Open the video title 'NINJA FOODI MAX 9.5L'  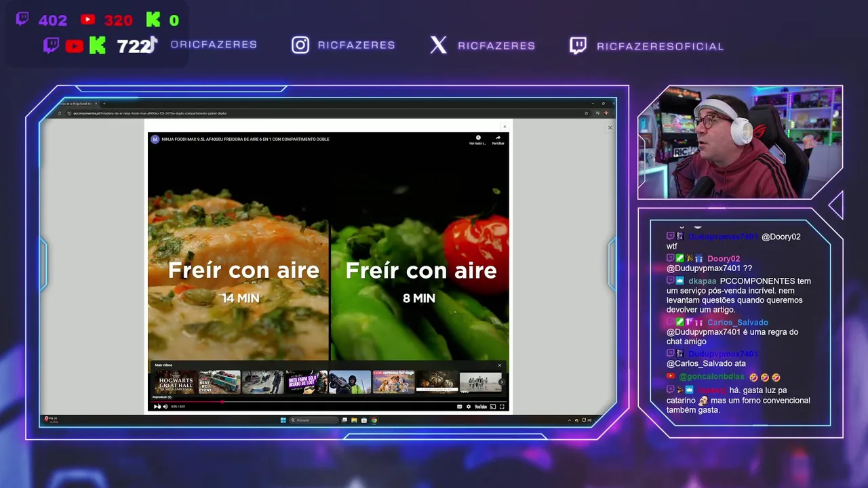click(x=245, y=139)
